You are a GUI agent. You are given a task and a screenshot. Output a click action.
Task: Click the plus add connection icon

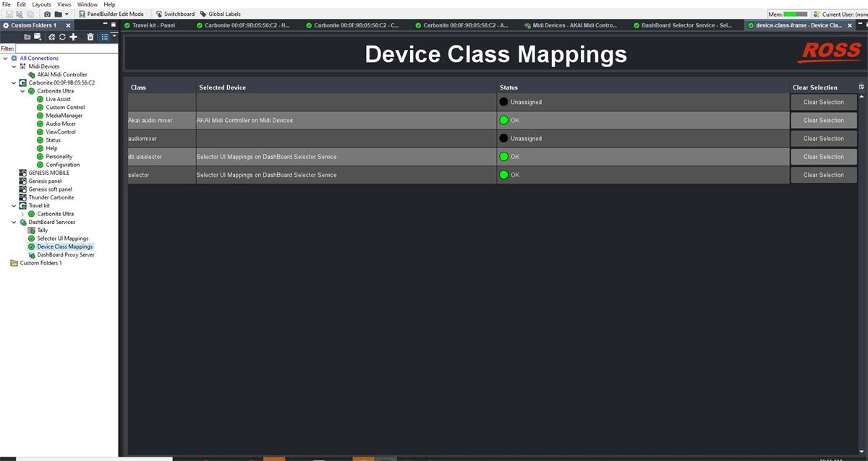[73, 37]
